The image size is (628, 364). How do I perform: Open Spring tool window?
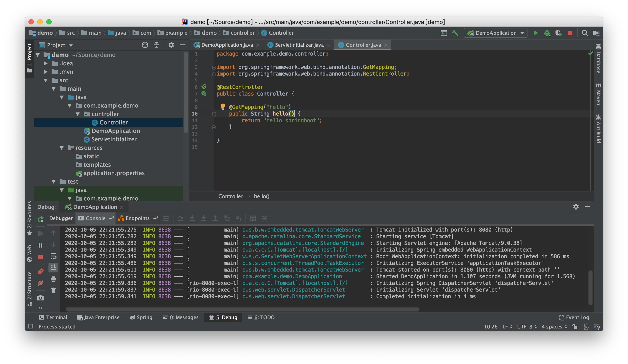[141, 317]
